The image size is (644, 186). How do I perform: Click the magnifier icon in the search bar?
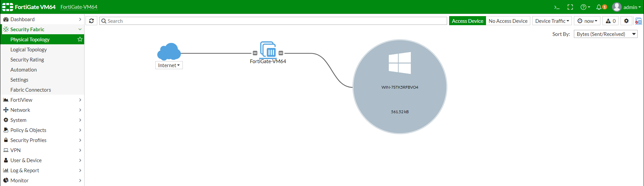tap(104, 21)
